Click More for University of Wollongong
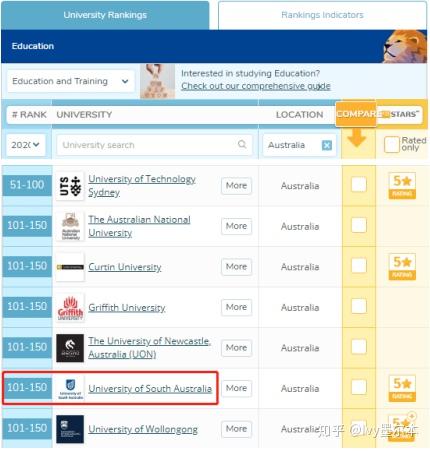 (236, 429)
